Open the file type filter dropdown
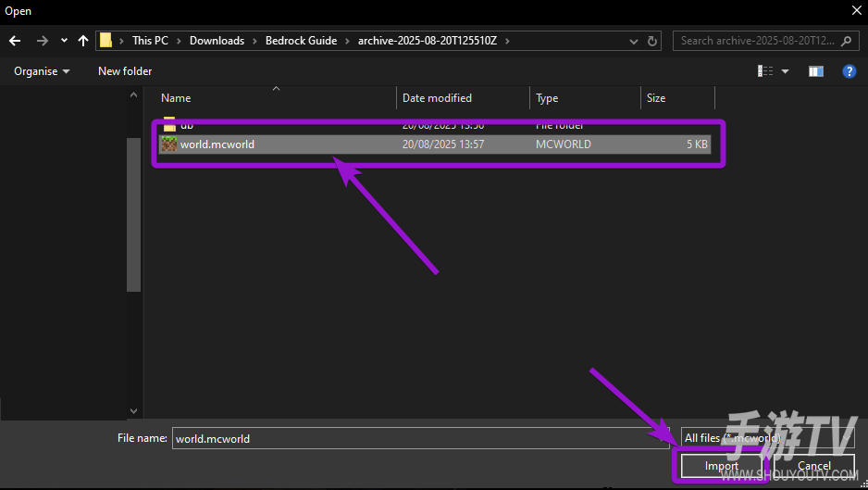Viewport: 868px width, 490px height. [768, 438]
